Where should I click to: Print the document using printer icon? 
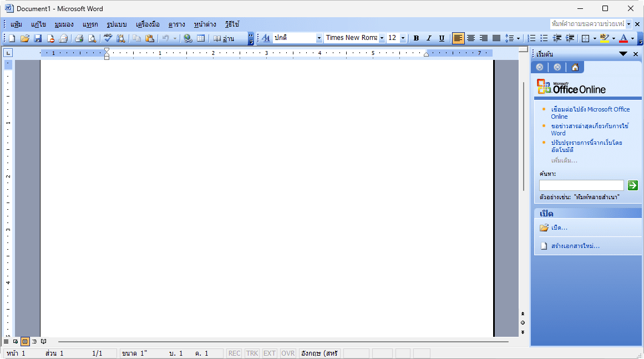[x=79, y=38]
